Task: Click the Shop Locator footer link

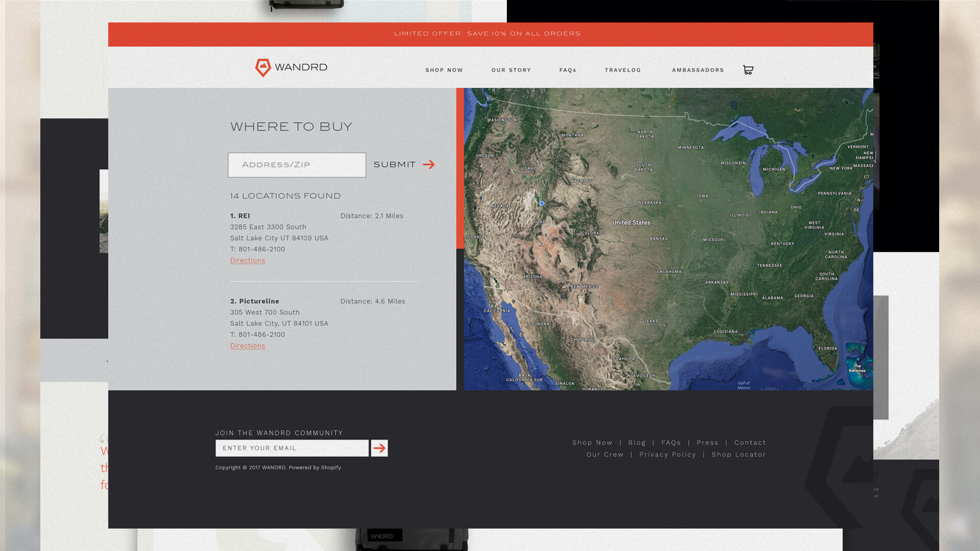Action: point(739,454)
